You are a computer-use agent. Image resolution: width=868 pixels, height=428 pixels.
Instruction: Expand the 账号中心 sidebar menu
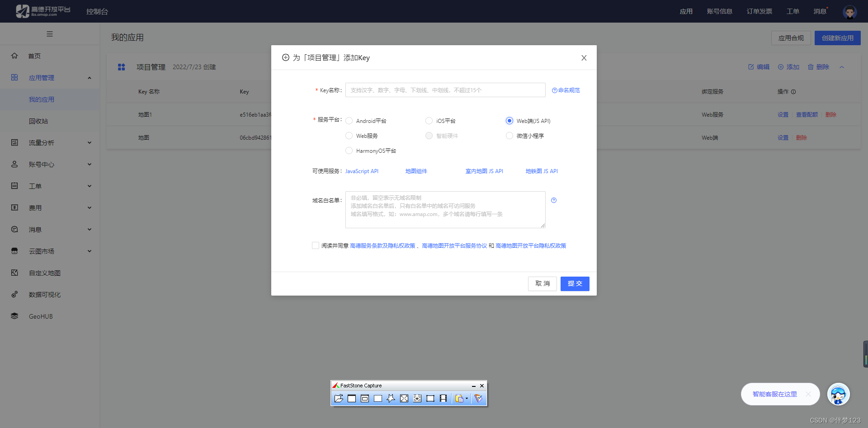click(x=90, y=165)
